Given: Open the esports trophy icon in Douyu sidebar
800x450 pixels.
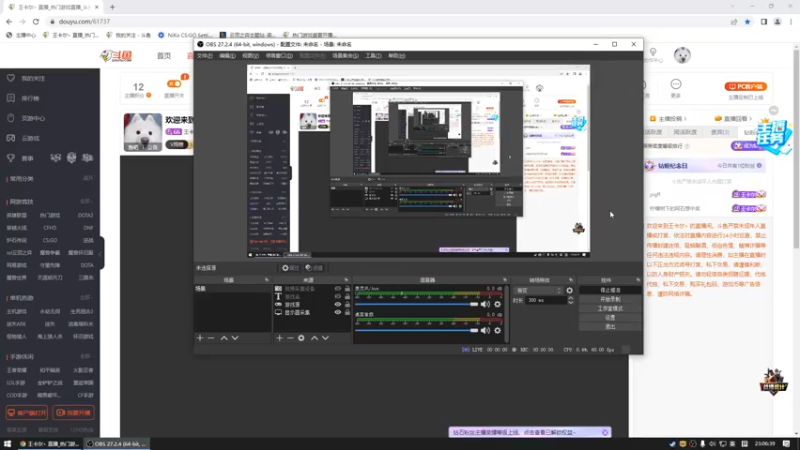Looking at the screenshot, I should pyautogui.click(x=11, y=158).
